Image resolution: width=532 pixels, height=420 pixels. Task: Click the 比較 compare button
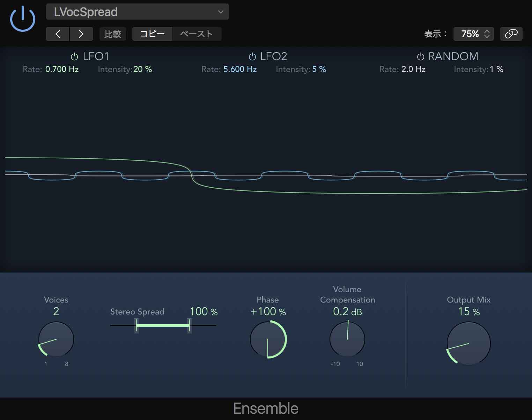(x=113, y=34)
